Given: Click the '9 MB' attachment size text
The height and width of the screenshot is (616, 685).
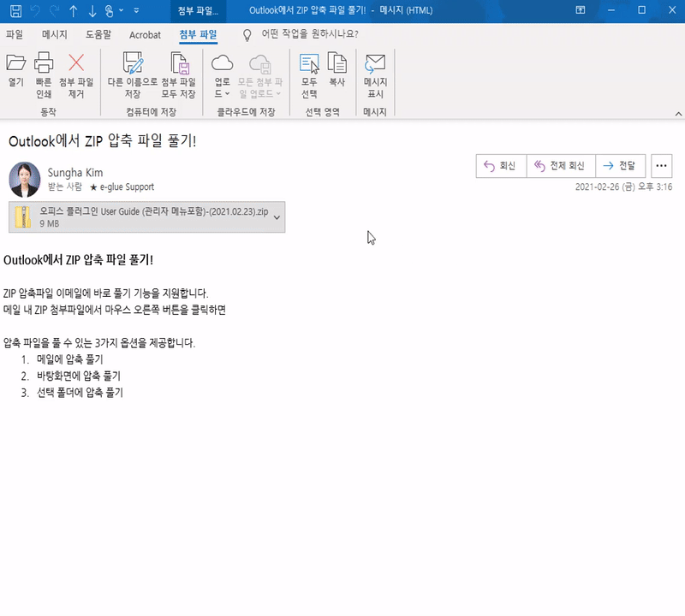Looking at the screenshot, I should click(x=50, y=223).
